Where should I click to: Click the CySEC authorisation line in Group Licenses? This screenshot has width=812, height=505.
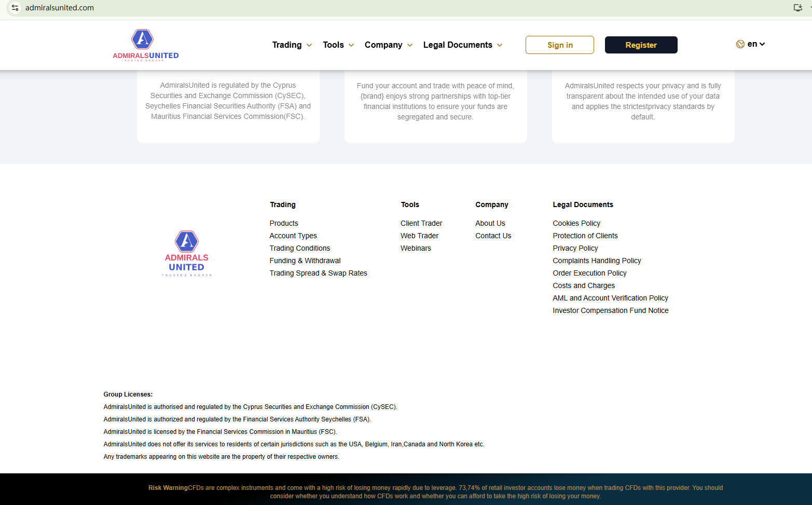[250, 407]
